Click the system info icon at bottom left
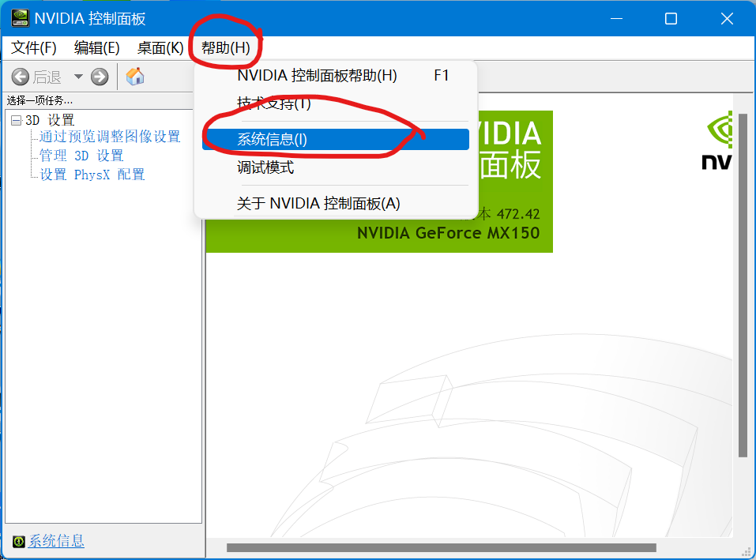Screen dimensions: 756x560 19,541
